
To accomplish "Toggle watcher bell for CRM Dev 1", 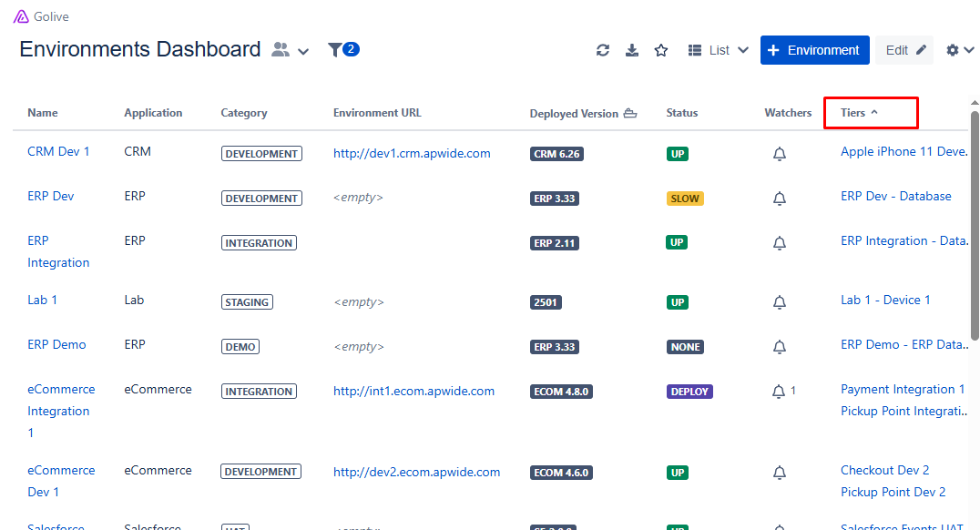I will (779, 154).
